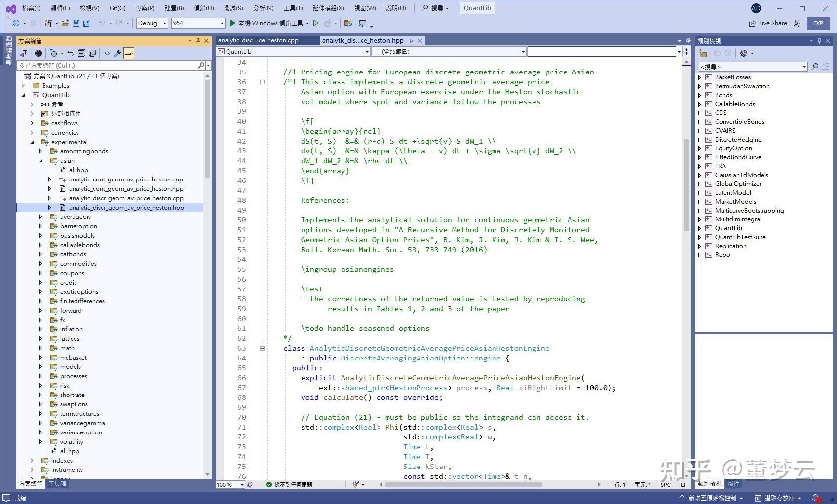This screenshot has width=837, height=504.
Task: Start without debugging using outlined play icon
Action: (316, 23)
